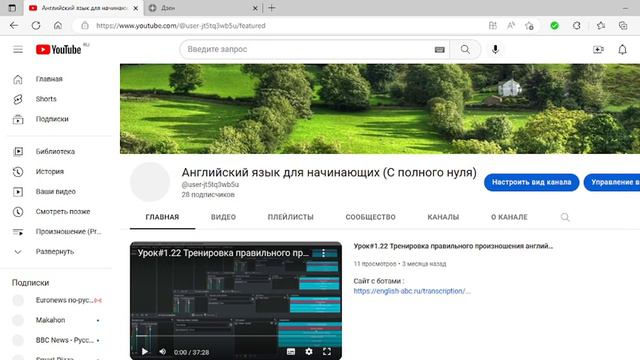640x360 pixels.
Task: Click the video progress bar
Action: pos(236,336)
